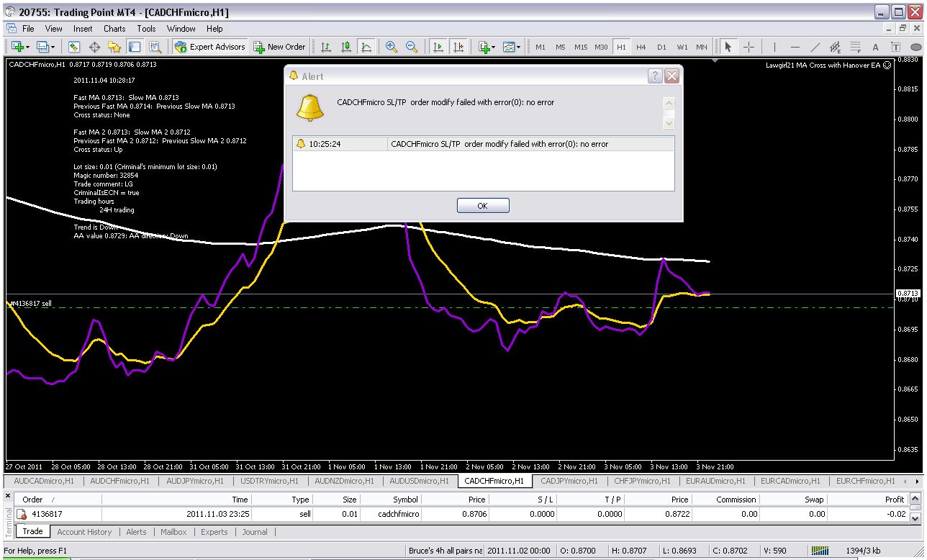Open the Account History terminal tab
Image resolution: width=927 pixels, height=560 pixels.
pos(84,532)
